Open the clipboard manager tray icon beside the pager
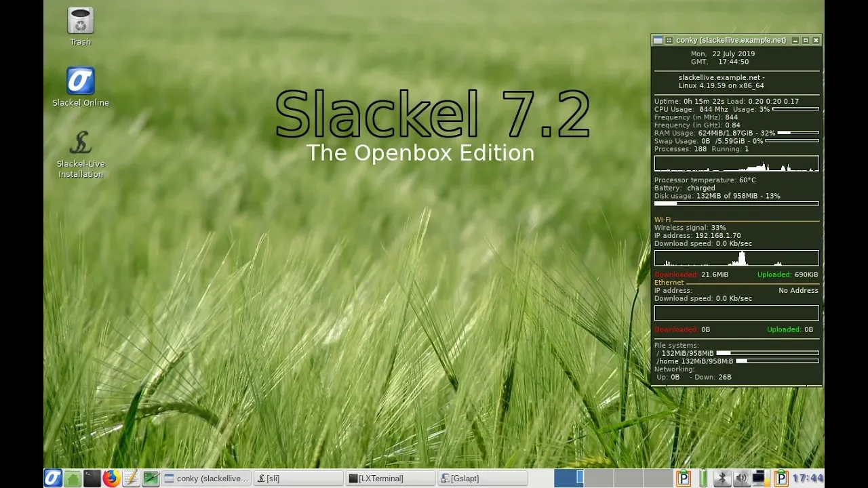 (684, 479)
